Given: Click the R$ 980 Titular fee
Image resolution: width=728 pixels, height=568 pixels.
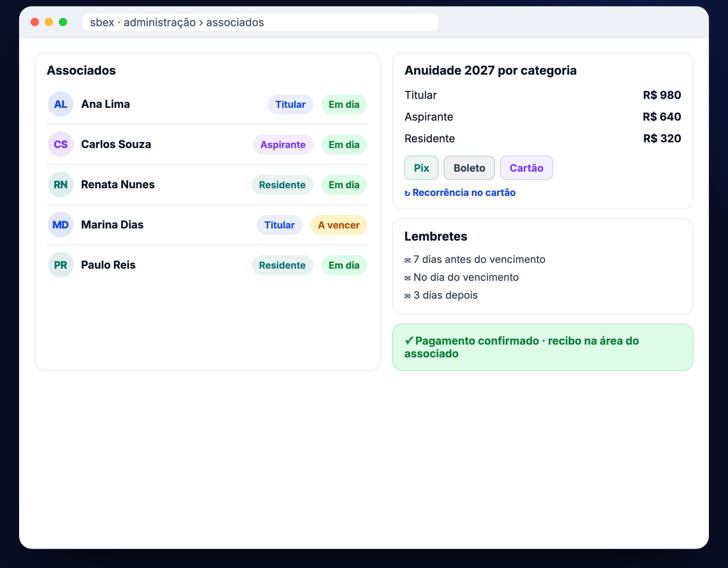Looking at the screenshot, I should pyautogui.click(x=662, y=95).
